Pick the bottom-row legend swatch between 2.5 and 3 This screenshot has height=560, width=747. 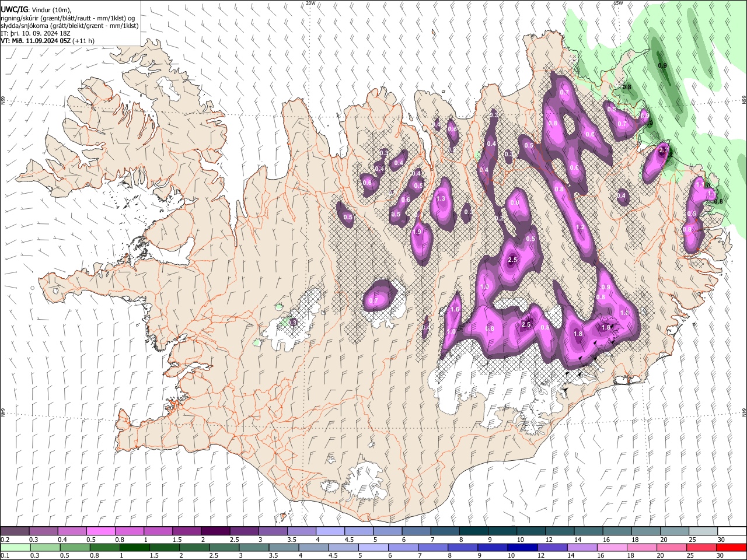coord(224,548)
